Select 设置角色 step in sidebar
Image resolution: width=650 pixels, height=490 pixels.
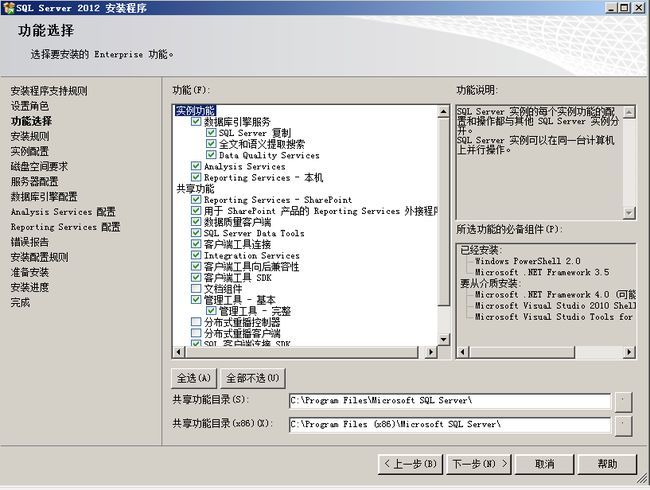coord(30,106)
